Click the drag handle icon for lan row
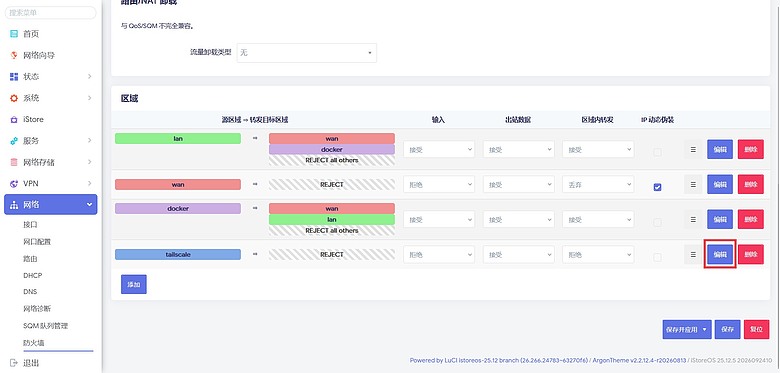780x373 pixels. 693,149
